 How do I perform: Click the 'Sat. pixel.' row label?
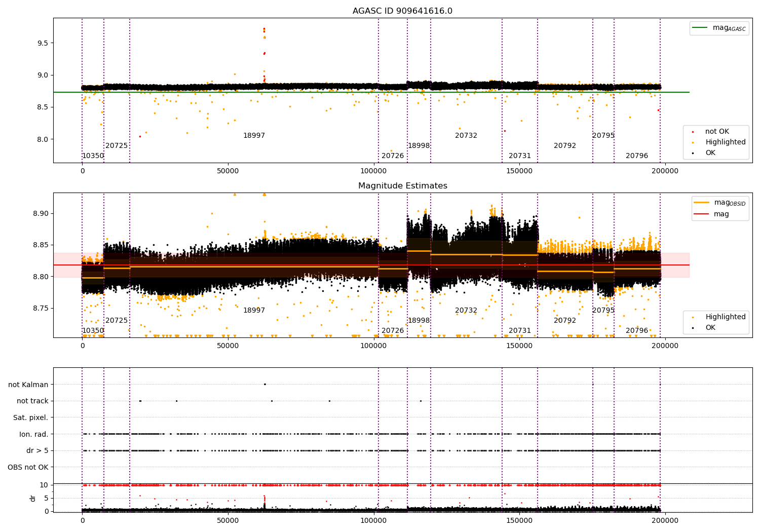31,418
